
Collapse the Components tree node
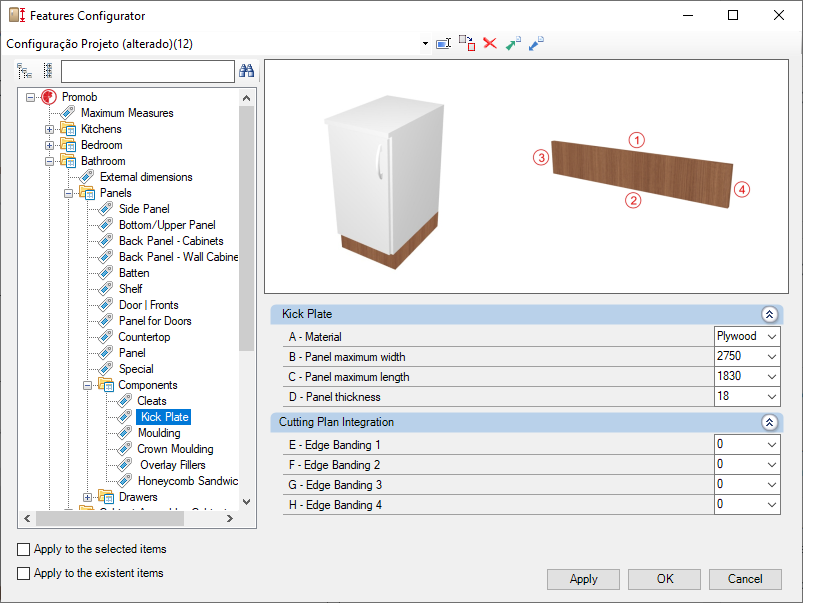point(88,385)
